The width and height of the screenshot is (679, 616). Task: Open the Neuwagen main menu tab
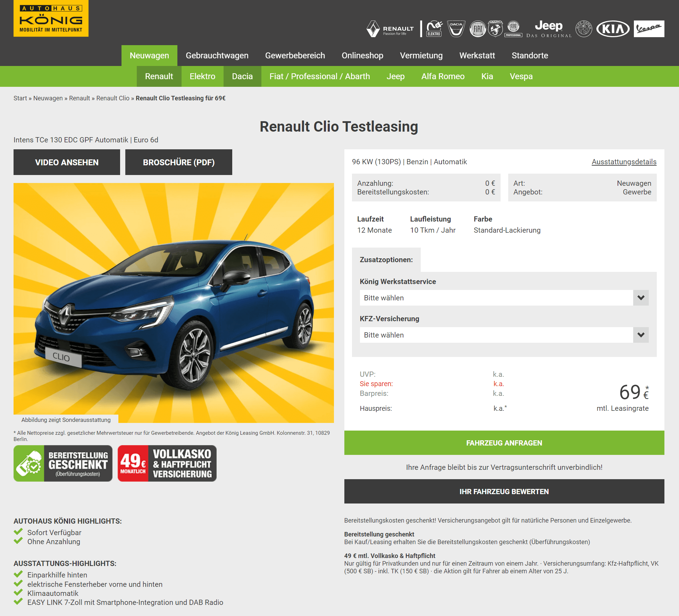[x=149, y=56]
